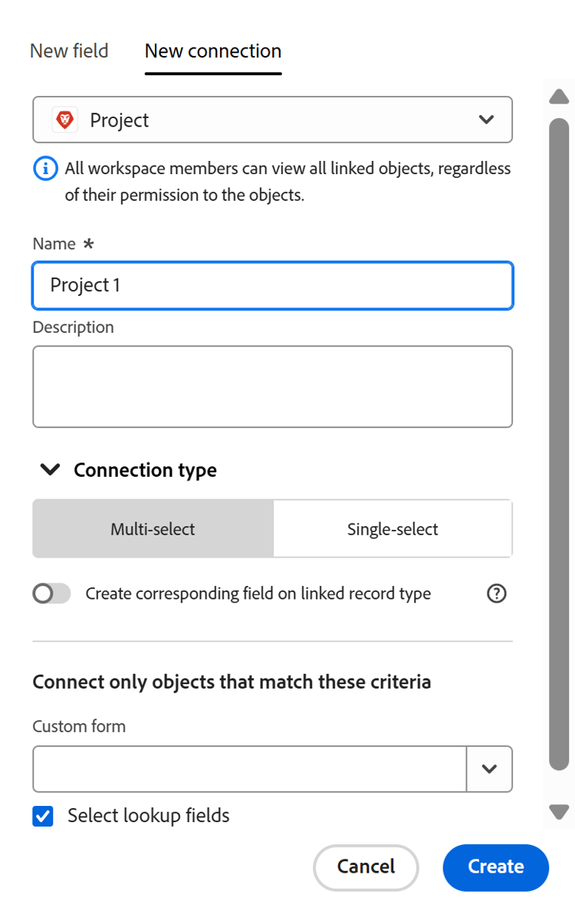This screenshot has width=575, height=924.
Task: Click the scrollbar down arrow
Action: [559, 811]
